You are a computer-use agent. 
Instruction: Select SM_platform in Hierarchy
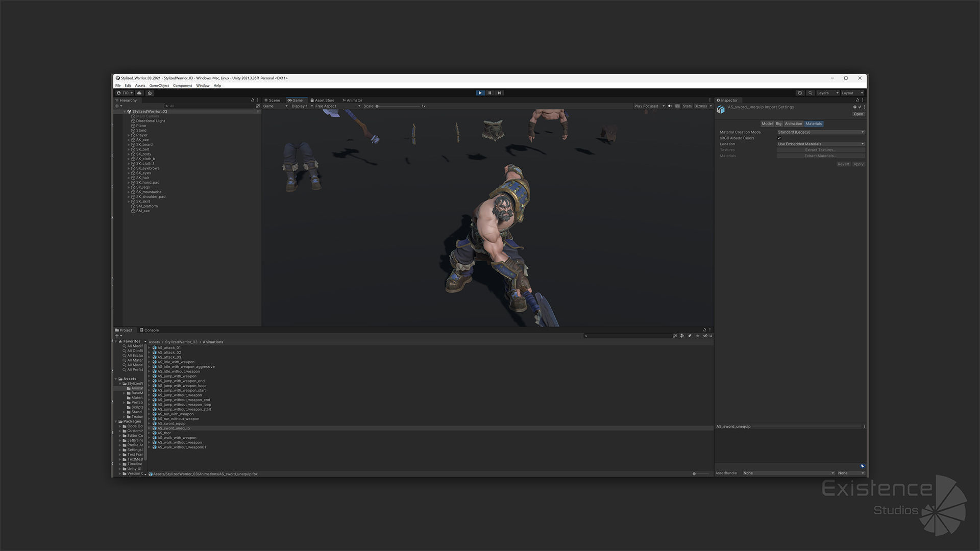pos(146,206)
